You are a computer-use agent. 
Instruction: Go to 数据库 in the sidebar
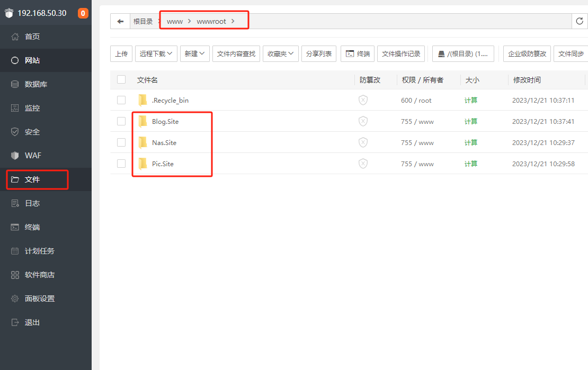[36, 84]
